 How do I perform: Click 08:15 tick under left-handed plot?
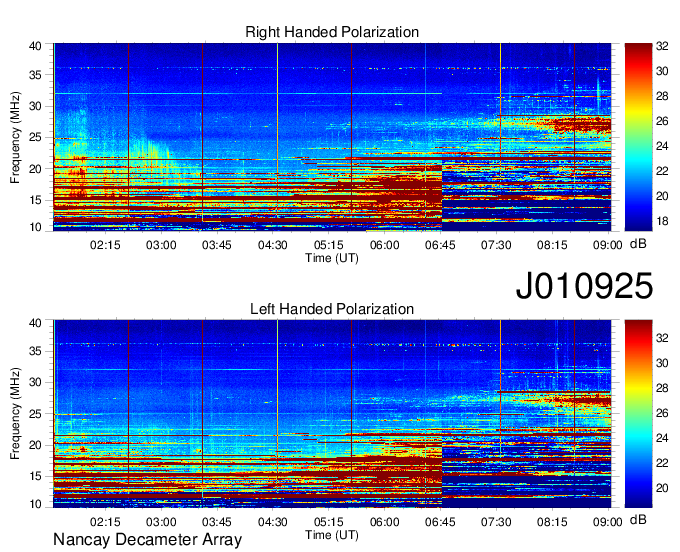click(552, 521)
